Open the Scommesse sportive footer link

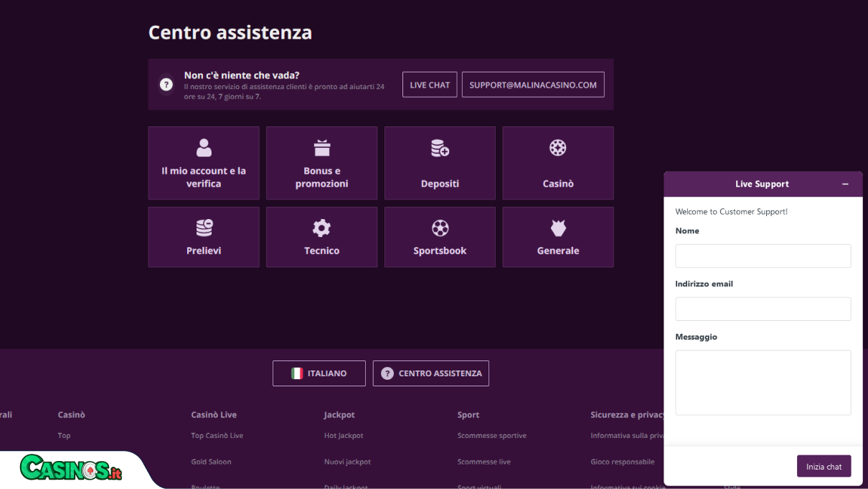492,436
